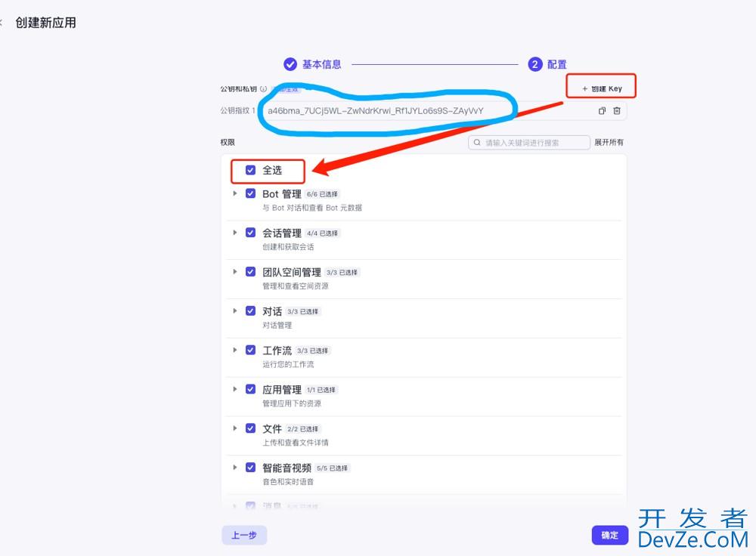
Task: Expand the 智能音视频 permission group
Action: click(235, 468)
